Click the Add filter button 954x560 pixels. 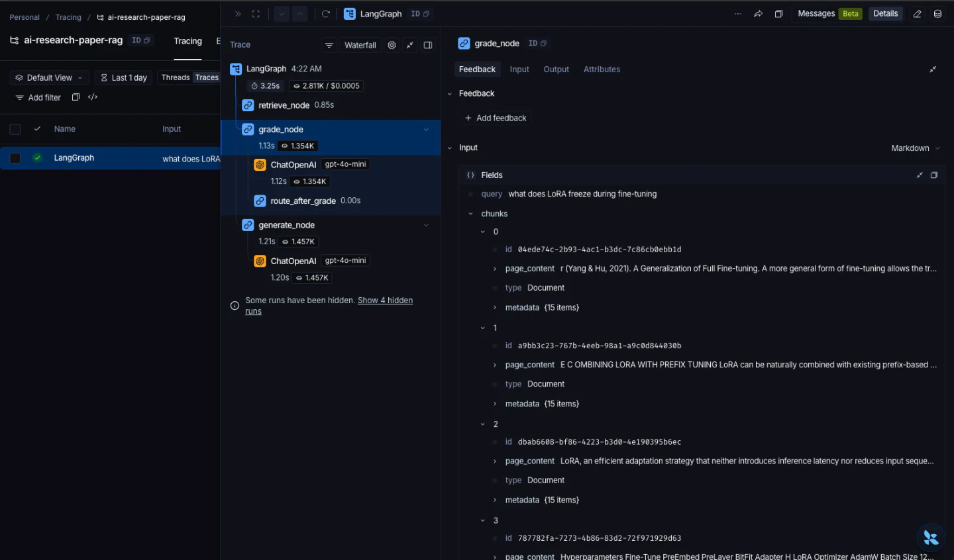coord(38,98)
